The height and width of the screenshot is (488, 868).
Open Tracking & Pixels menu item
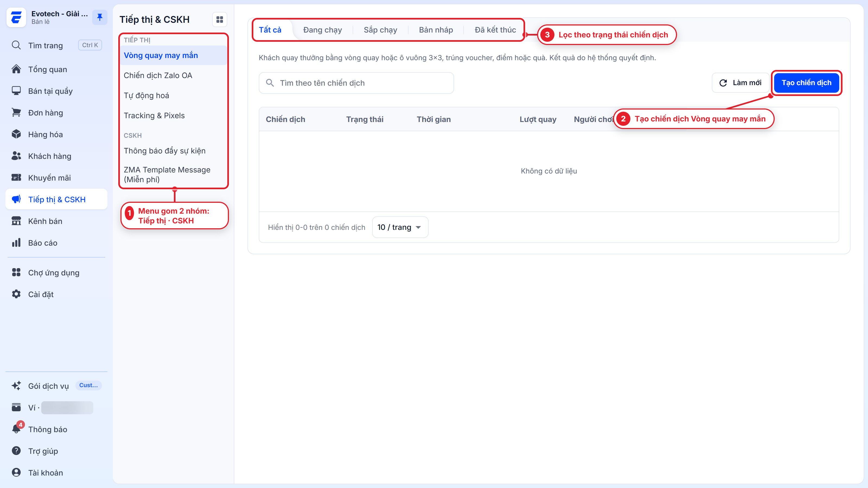click(174, 115)
